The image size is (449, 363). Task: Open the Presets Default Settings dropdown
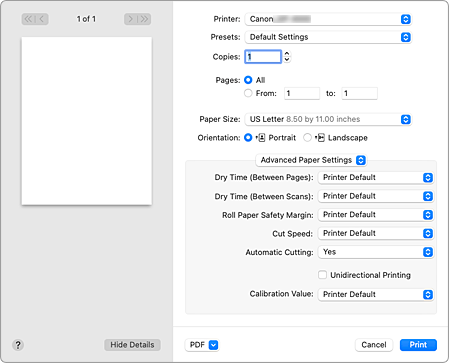[x=328, y=37]
